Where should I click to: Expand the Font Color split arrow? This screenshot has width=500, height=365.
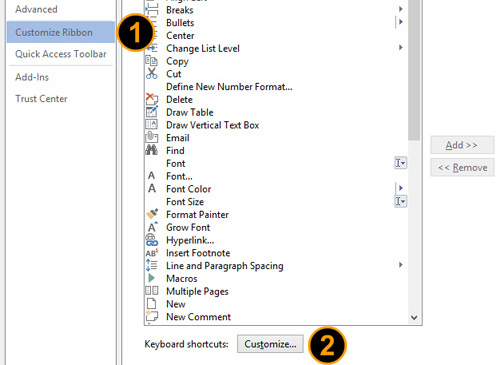coord(400,188)
